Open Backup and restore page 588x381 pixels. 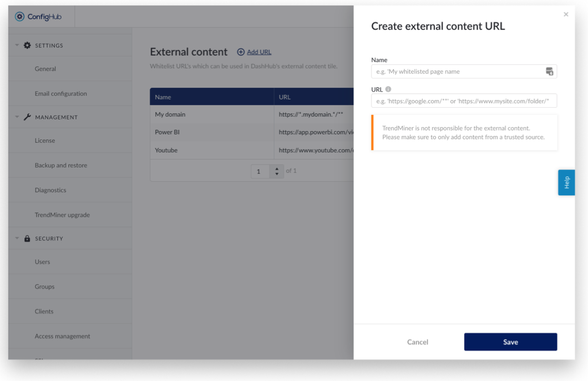pos(60,166)
